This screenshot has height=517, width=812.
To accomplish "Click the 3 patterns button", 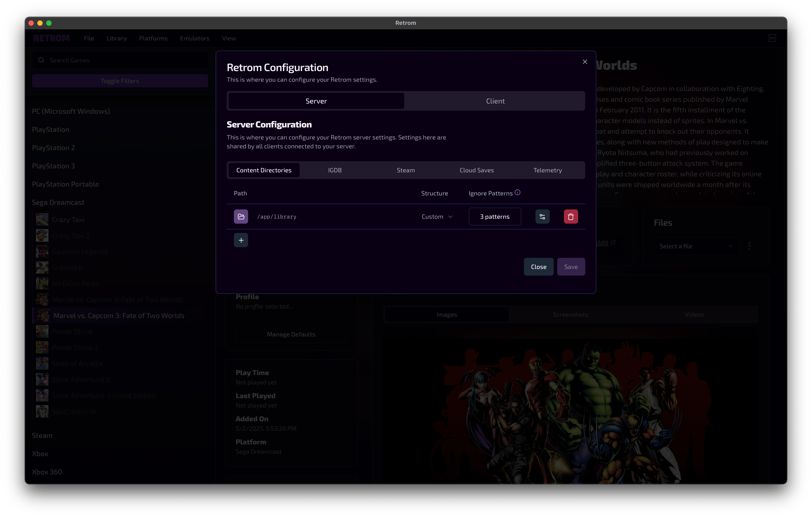I will click(495, 217).
